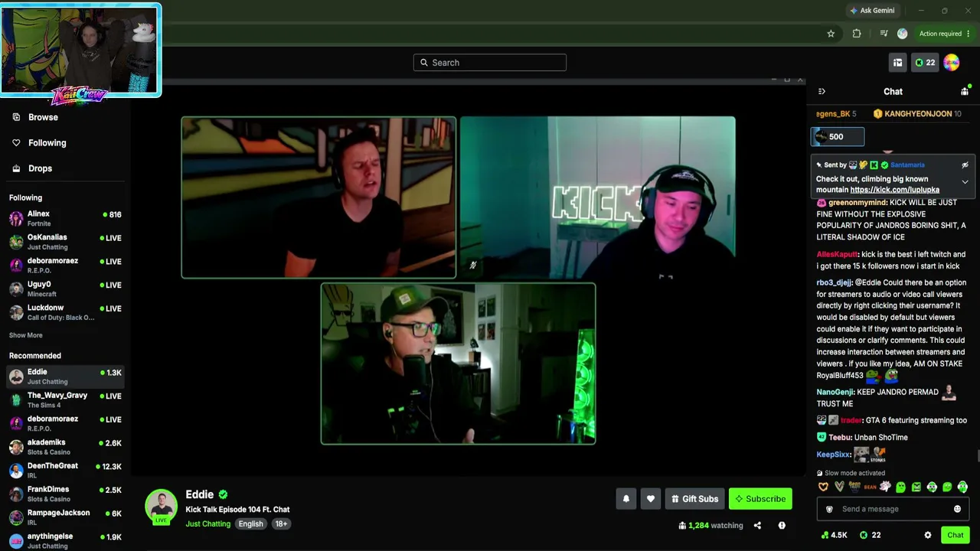Image resolution: width=980 pixels, height=551 pixels.
Task: Open Following in the sidebar
Action: click(x=64, y=143)
